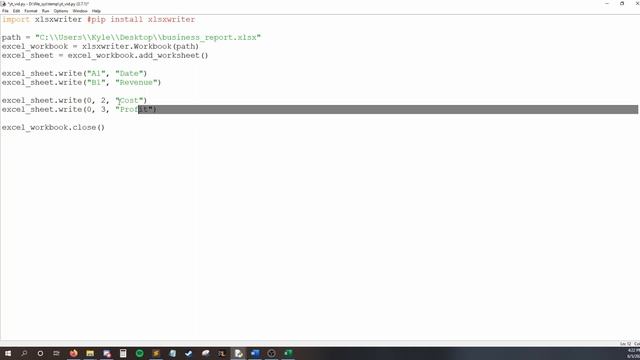Viewport: 640px width, 360px height.
Task: Open the Run menu
Action: (46, 11)
